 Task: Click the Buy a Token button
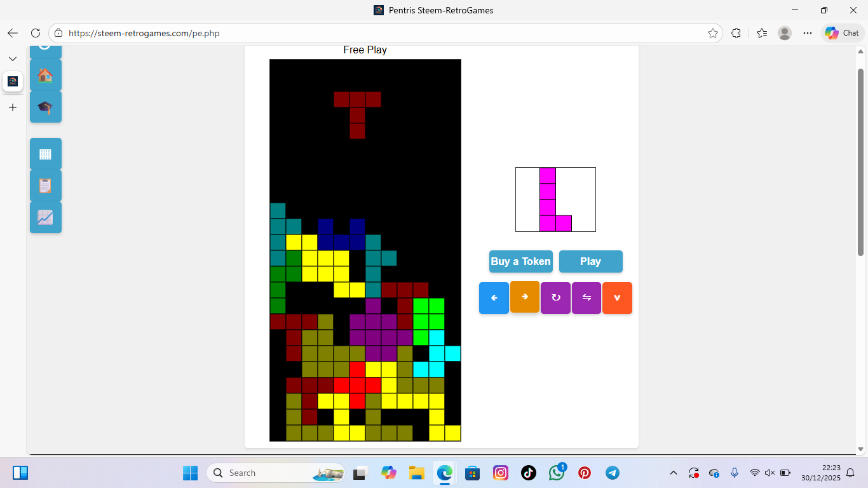point(521,261)
